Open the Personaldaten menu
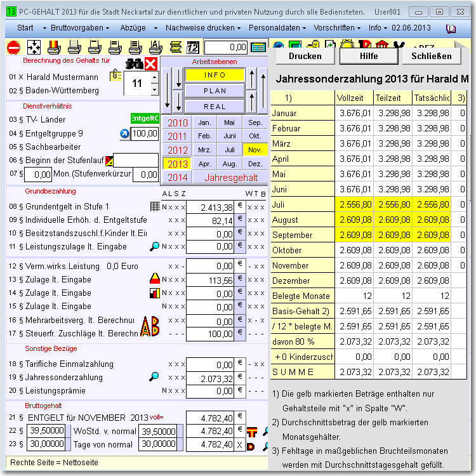 point(277,28)
